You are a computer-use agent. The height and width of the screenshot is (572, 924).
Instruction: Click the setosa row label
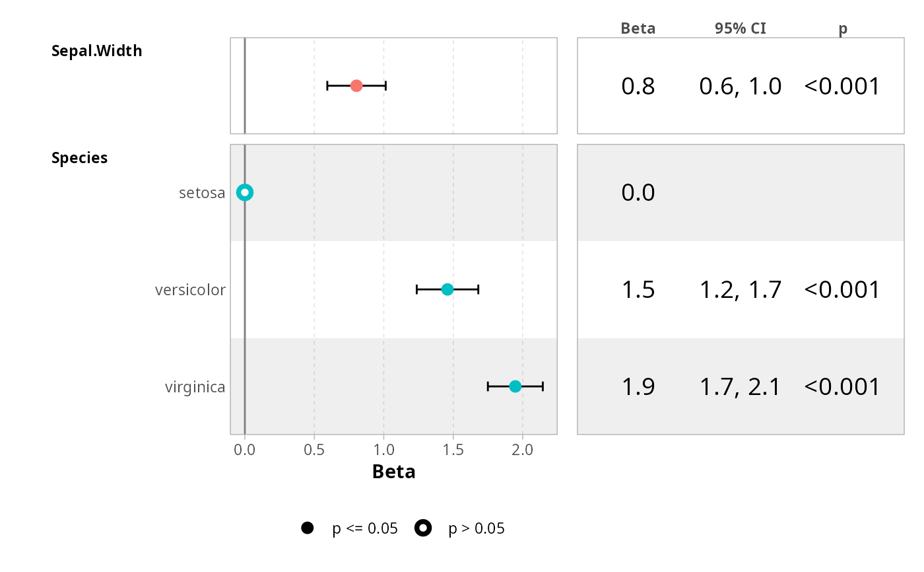click(x=202, y=193)
